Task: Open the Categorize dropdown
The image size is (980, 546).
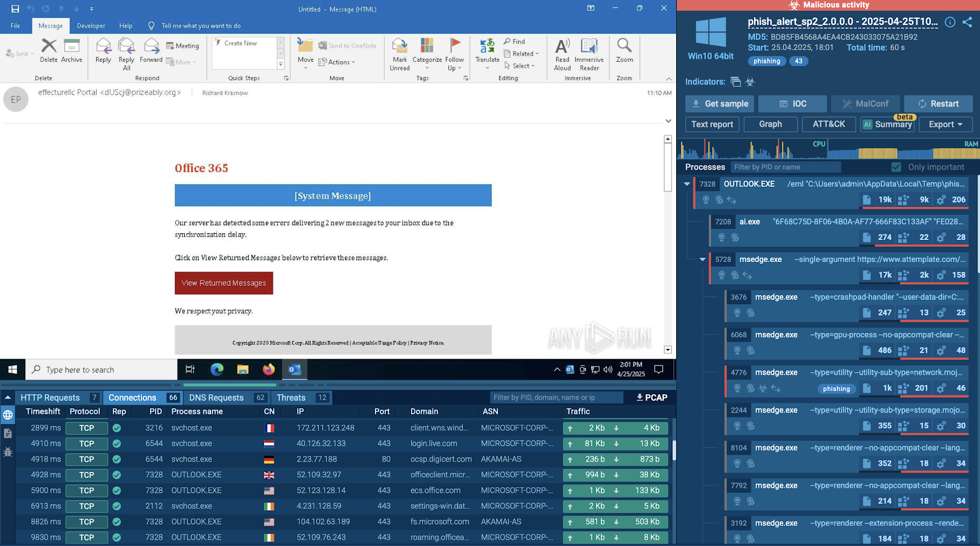Action: click(x=427, y=54)
